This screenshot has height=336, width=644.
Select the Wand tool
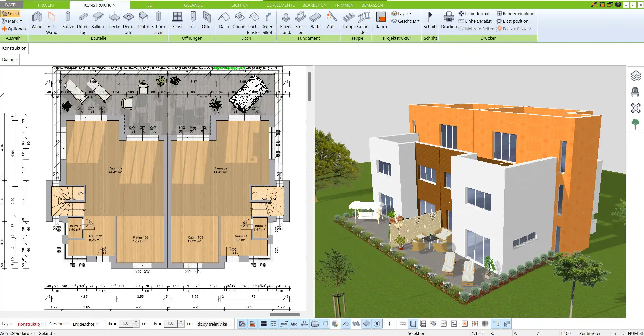(x=37, y=20)
